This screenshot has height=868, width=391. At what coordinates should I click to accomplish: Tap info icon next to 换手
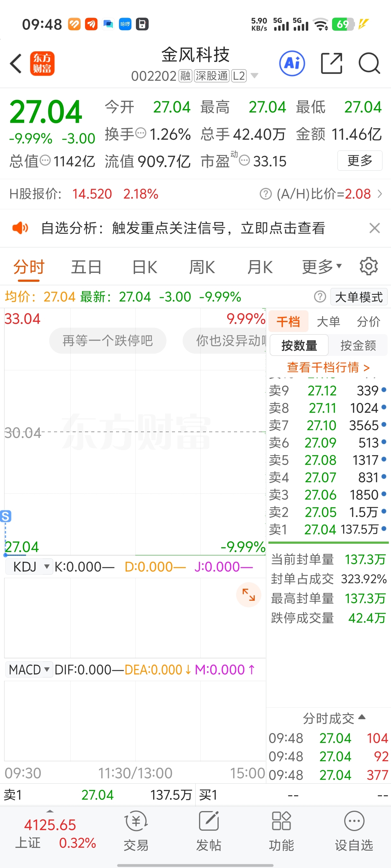coord(141,133)
